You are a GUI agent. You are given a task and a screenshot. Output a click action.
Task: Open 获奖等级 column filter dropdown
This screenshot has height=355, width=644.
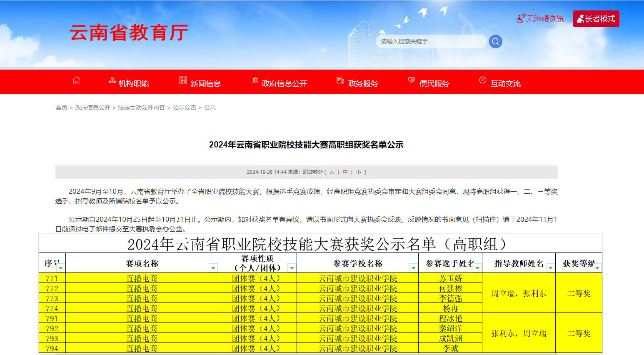click(x=597, y=268)
